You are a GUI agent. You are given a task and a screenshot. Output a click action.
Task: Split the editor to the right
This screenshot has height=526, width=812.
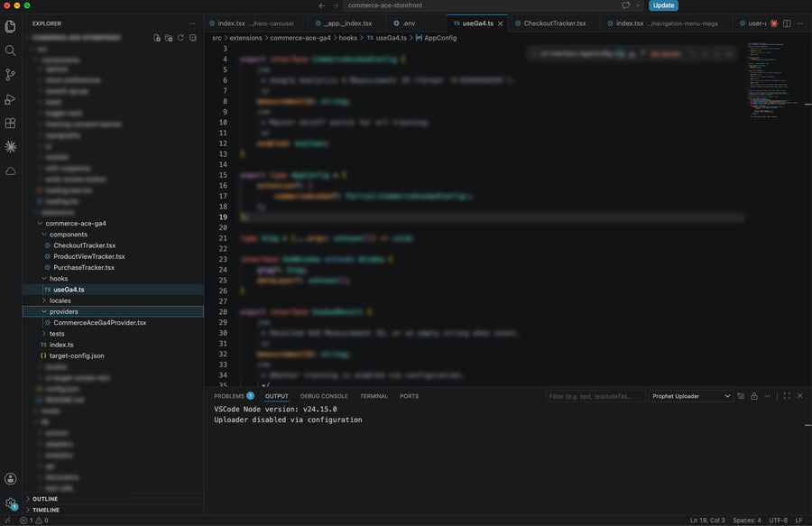coord(787,23)
